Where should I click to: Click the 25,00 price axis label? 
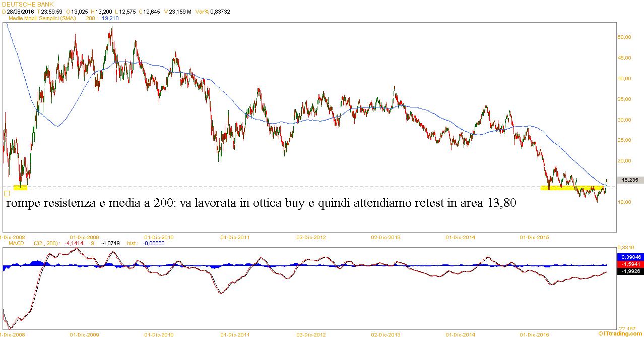pyautogui.click(x=624, y=140)
